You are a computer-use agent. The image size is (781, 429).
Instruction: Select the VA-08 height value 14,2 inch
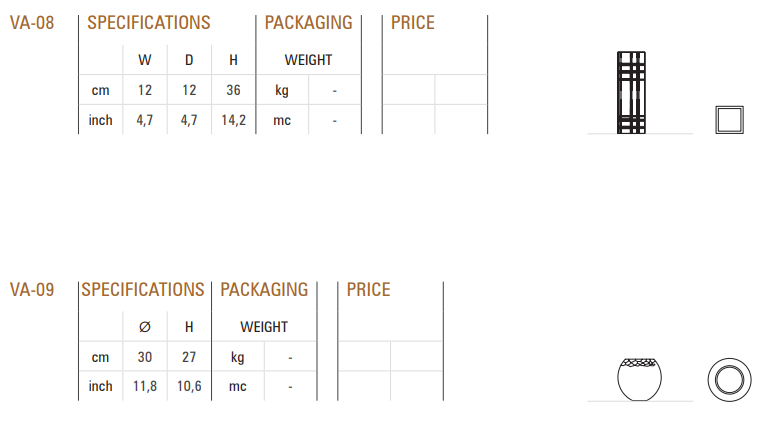coord(234,120)
